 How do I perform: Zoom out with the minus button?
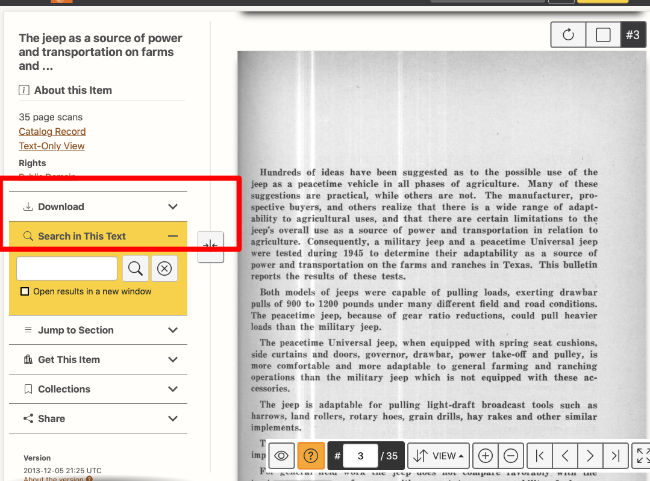pyautogui.click(x=510, y=455)
